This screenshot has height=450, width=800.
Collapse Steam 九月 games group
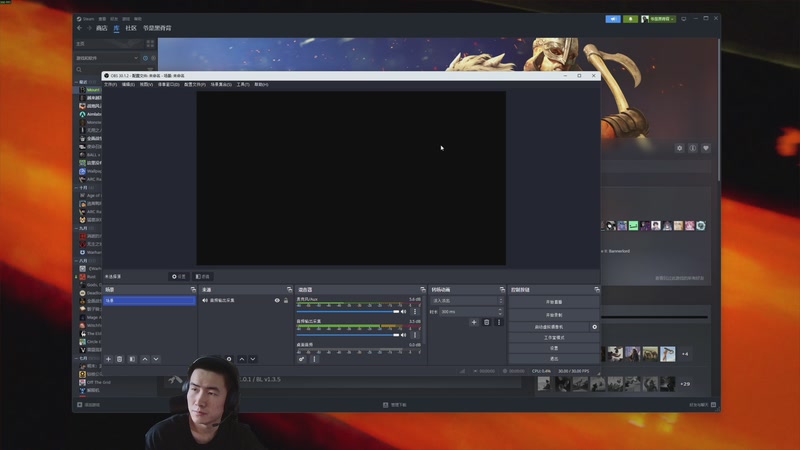pyautogui.click(x=77, y=228)
